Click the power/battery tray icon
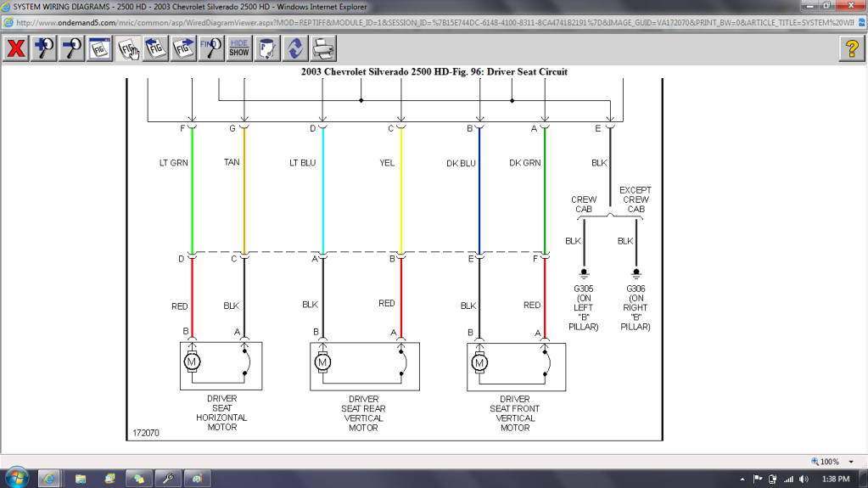The height and width of the screenshot is (488, 868). pos(773,480)
